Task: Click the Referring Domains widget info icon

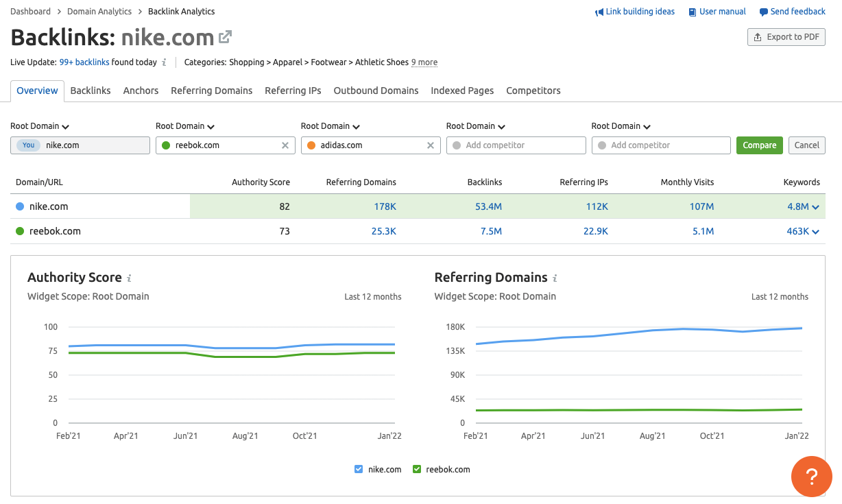Action: point(555,278)
